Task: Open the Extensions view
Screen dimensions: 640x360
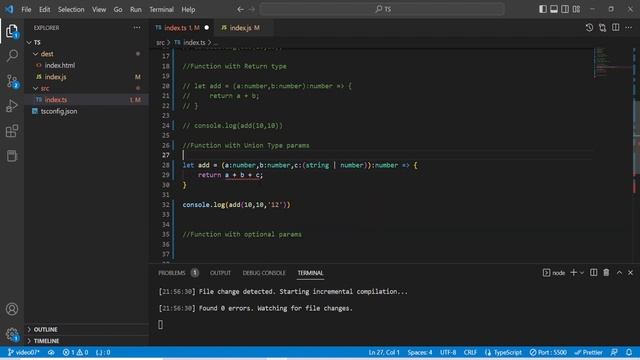Action: tap(12, 131)
